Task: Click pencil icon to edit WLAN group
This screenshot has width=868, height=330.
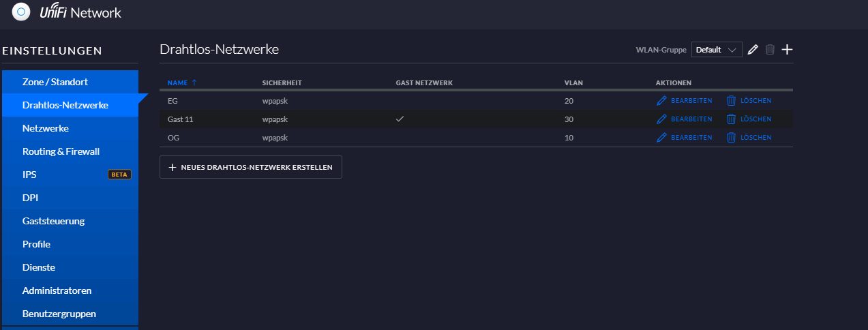Action: coord(753,50)
